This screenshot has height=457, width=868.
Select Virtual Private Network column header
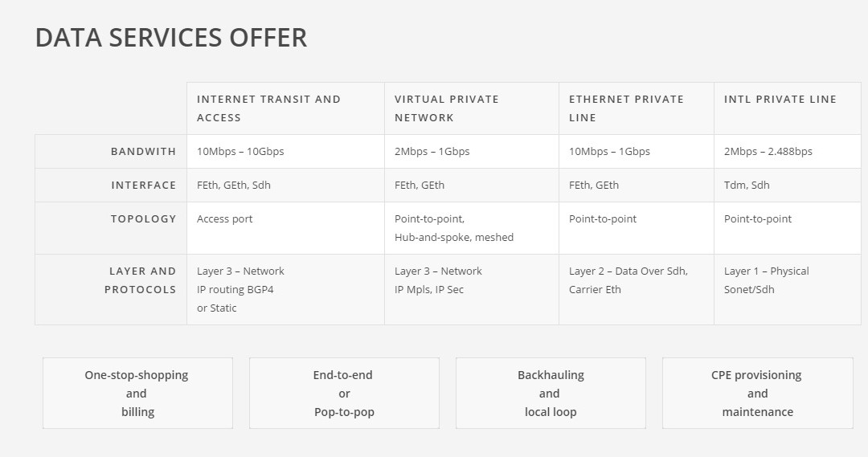click(x=472, y=108)
